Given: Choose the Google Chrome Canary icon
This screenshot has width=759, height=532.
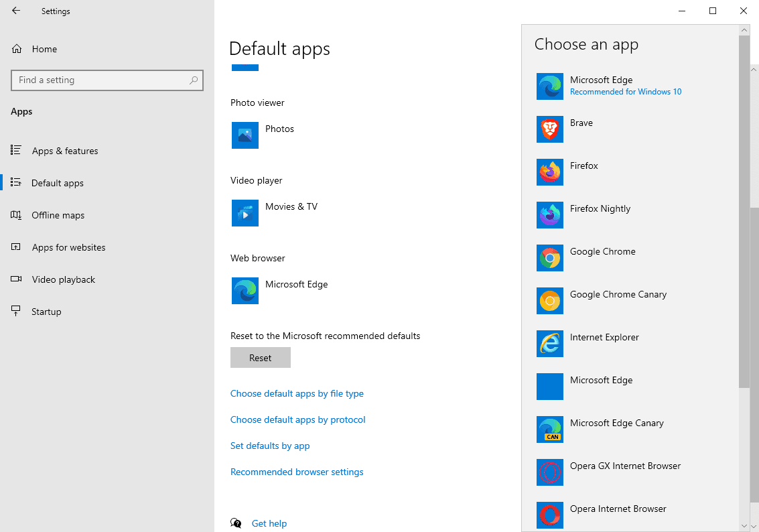Looking at the screenshot, I should tap(550, 301).
